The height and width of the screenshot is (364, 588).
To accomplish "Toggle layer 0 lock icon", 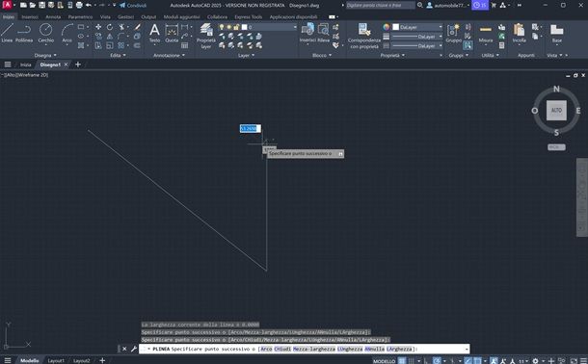I will coord(236,27).
